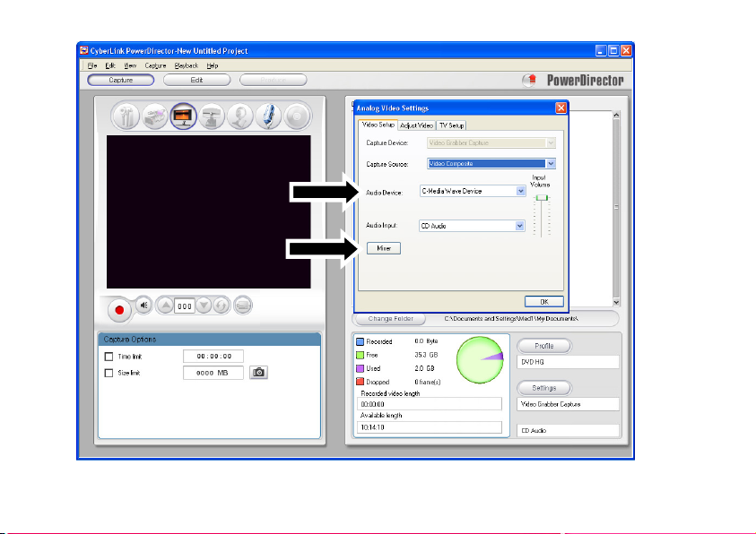The image size is (756, 534).
Task: Click the disabled Capture Device dropdown
Action: 491,142
